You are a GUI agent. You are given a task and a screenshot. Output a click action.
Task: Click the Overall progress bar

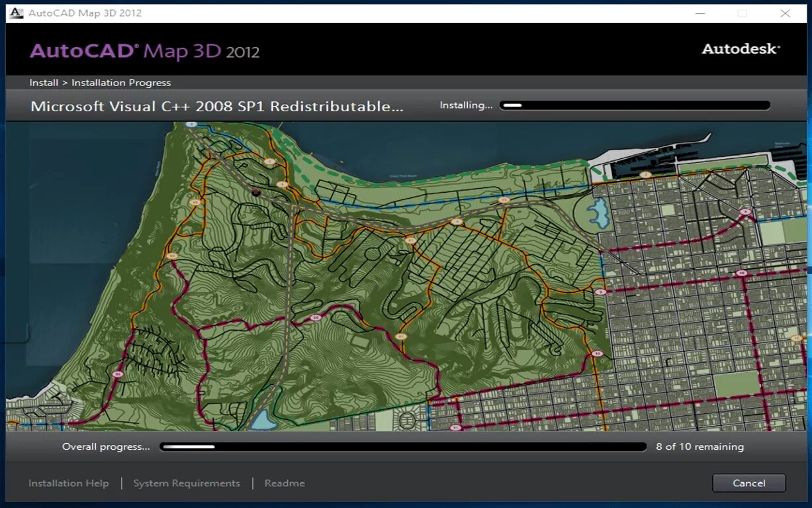click(403, 447)
